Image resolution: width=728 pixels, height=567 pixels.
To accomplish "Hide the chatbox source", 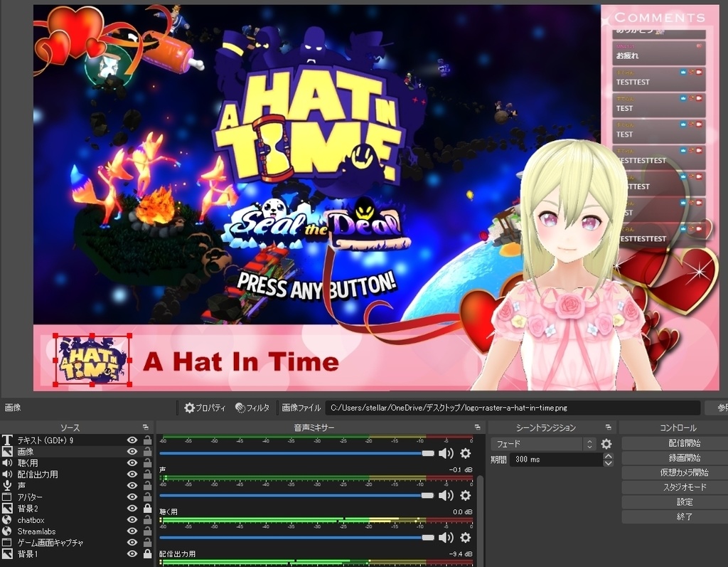I will coord(132,519).
